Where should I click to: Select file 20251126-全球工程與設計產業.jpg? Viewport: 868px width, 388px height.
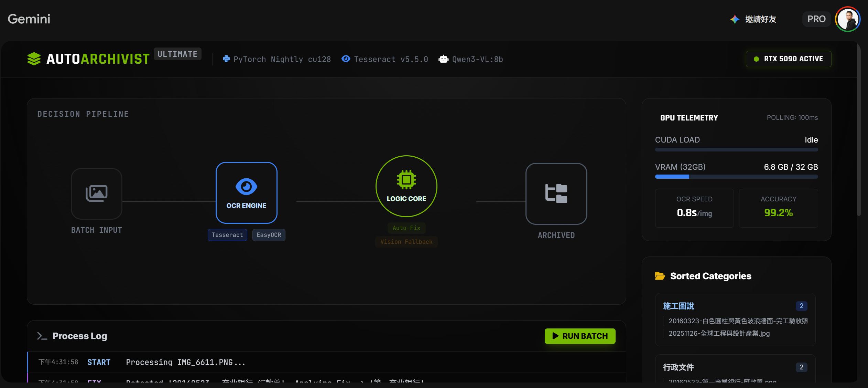point(719,333)
